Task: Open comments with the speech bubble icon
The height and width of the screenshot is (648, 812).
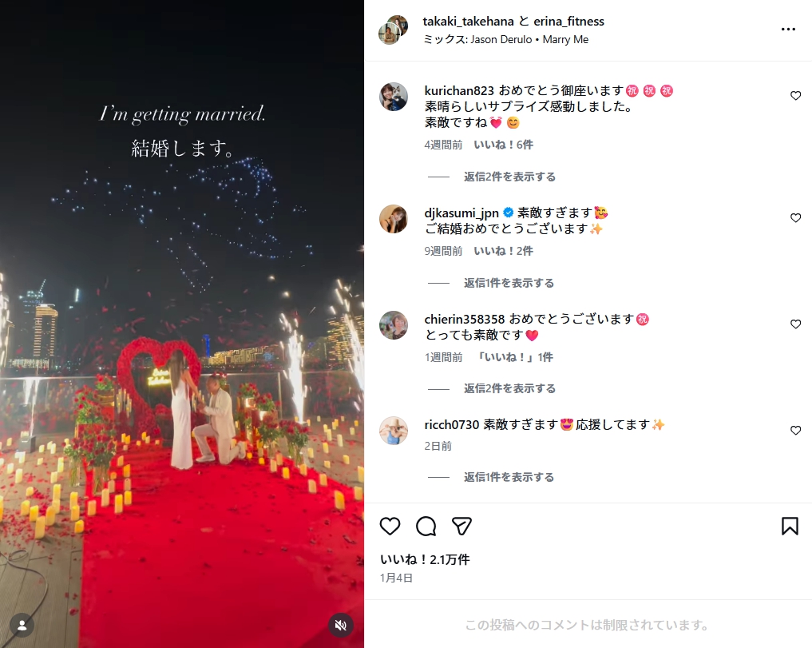Action: click(x=426, y=527)
